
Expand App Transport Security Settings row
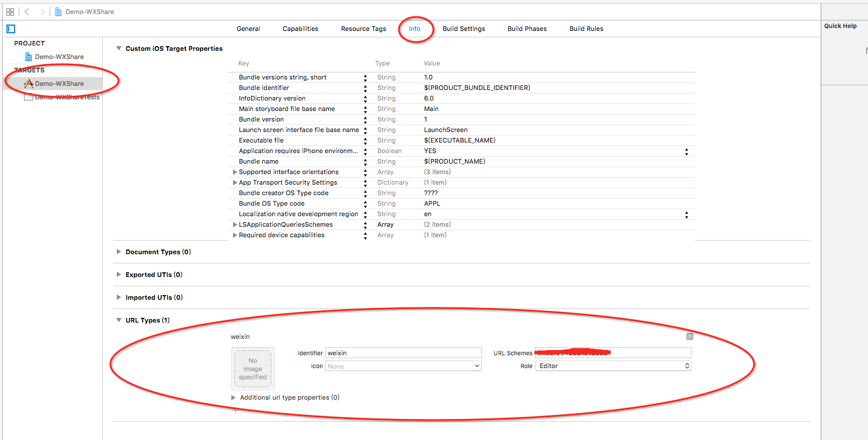pyautogui.click(x=235, y=182)
